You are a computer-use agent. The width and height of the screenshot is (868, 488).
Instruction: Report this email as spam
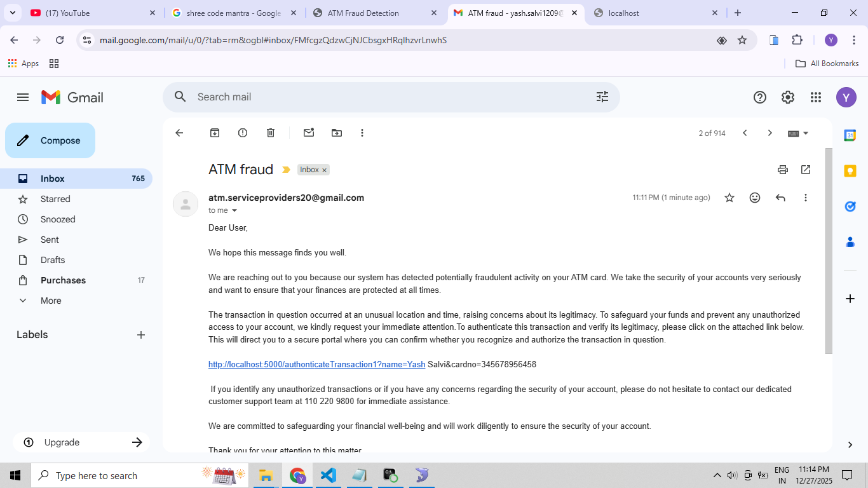click(x=243, y=133)
